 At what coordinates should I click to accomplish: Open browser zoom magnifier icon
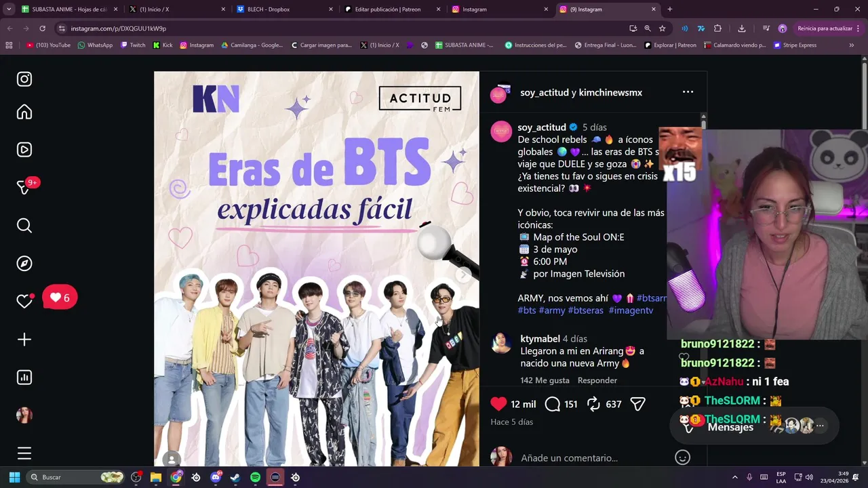[647, 28]
